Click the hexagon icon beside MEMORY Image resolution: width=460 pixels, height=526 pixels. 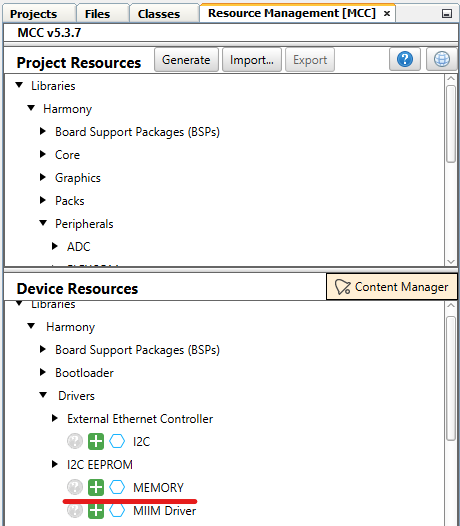[117, 487]
